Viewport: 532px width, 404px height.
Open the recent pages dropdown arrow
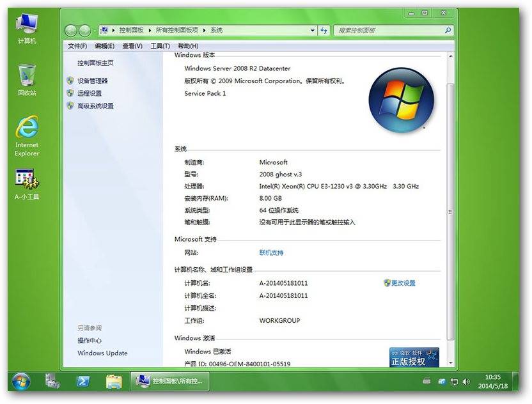94,31
